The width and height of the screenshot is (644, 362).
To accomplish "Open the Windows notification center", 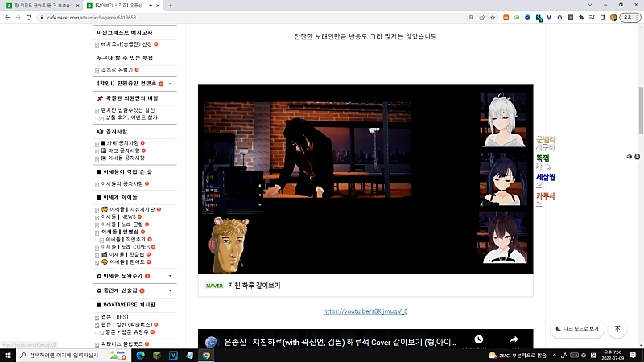I will coord(633,355).
